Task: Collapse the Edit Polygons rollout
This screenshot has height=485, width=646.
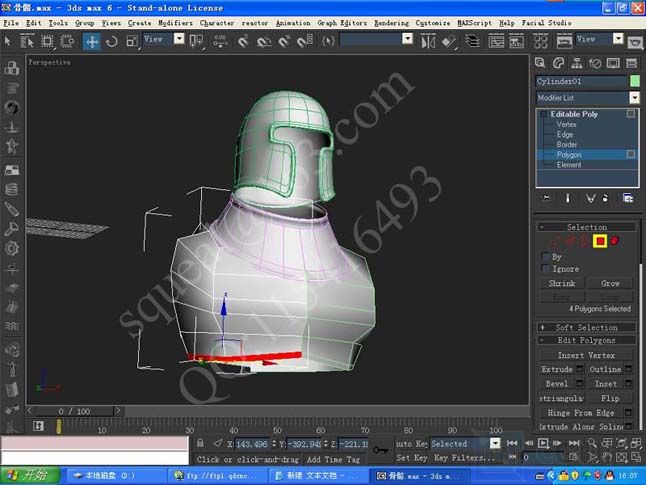Action: point(586,340)
